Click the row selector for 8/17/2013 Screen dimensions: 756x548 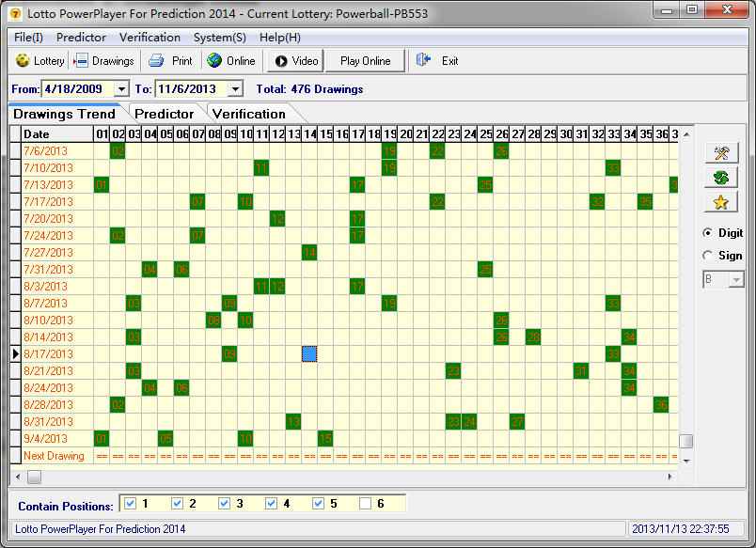(x=15, y=353)
